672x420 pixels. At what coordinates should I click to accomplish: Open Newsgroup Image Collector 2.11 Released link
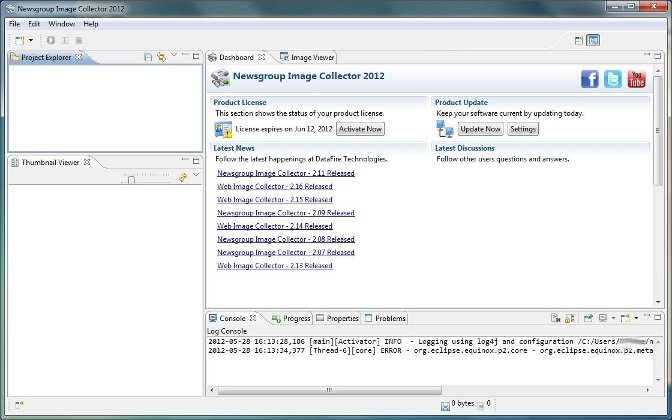pyautogui.click(x=286, y=173)
